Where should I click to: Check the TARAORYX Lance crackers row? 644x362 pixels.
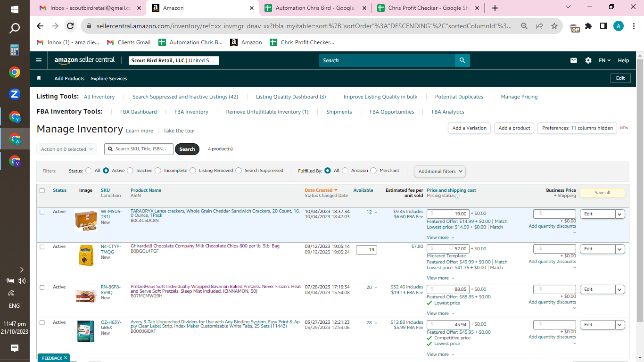42,212
